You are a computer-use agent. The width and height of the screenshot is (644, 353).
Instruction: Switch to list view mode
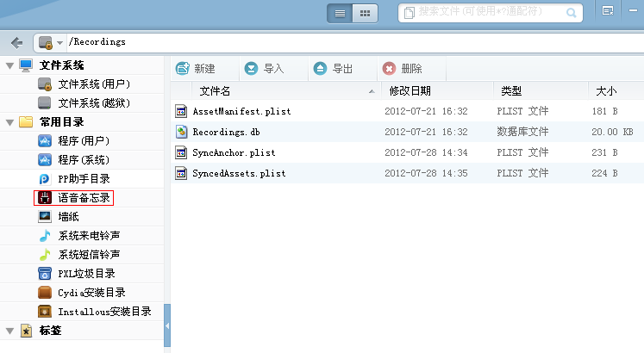point(341,13)
